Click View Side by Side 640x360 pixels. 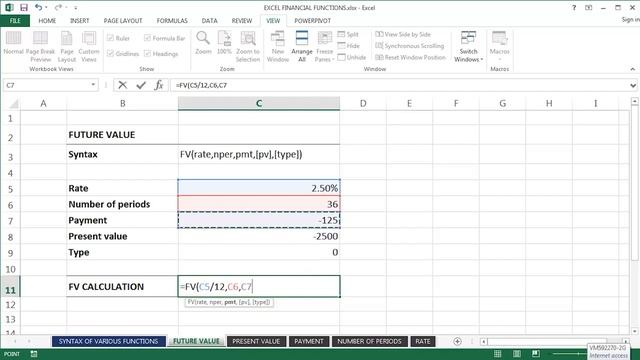pyautogui.click(x=403, y=34)
